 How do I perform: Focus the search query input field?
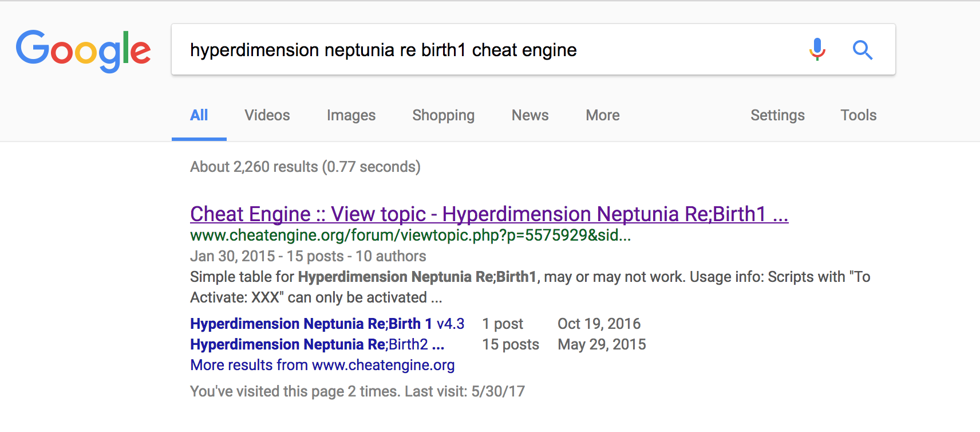pos(487,50)
